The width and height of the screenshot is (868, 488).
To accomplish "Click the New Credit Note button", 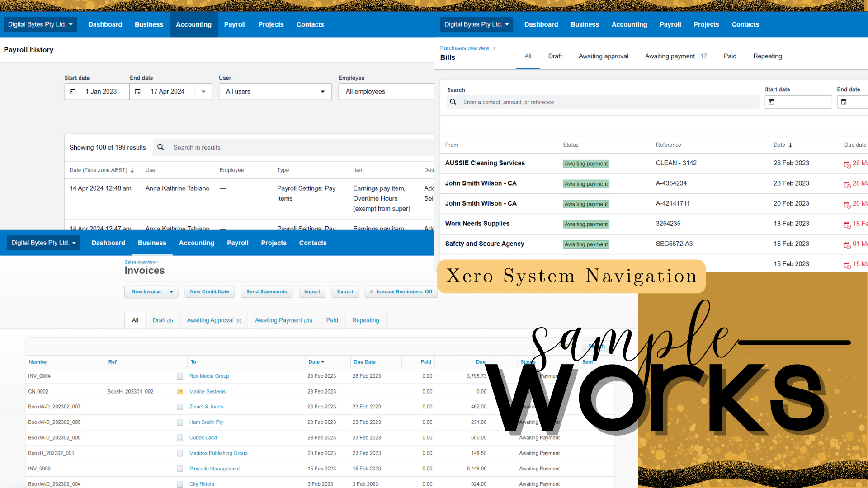I will (209, 292).
